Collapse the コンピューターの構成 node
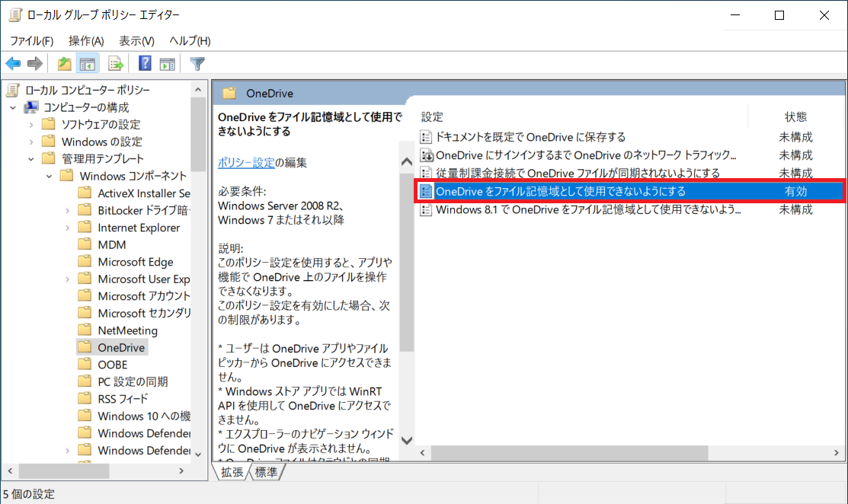The width and height of the screenshot is (848, 504). [x=13, y=107]
